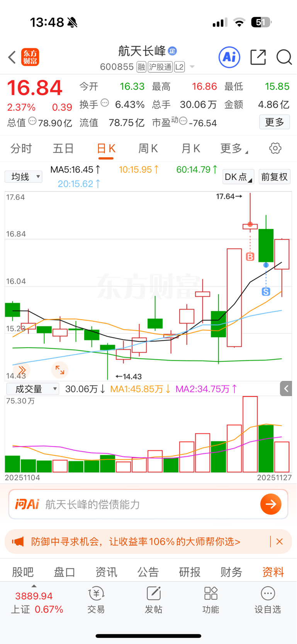Viewport: 297px width, 644px height.
Task: Open the 防御中寻求机会 promo link
Action: click(x=136, y=542)
